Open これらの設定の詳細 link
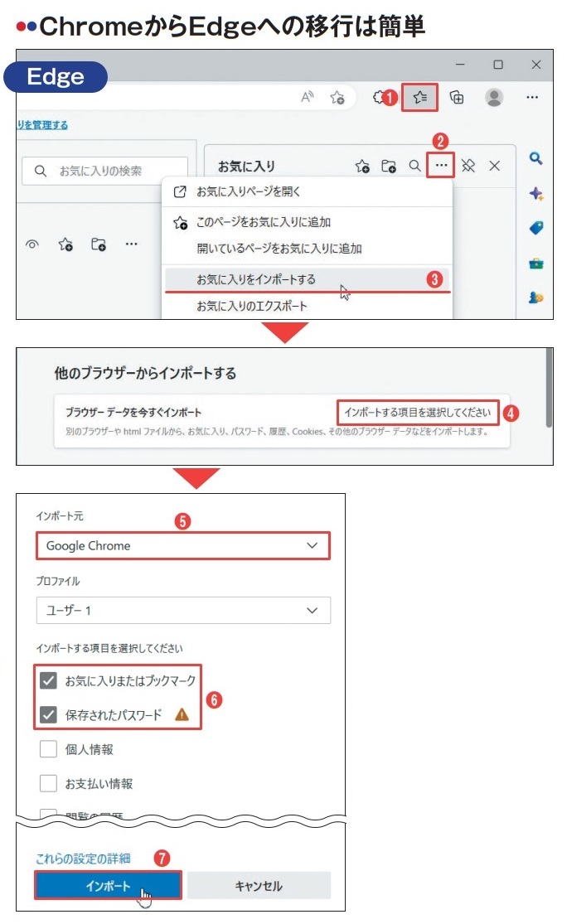567x924 pixels. (x=83, y=859)
